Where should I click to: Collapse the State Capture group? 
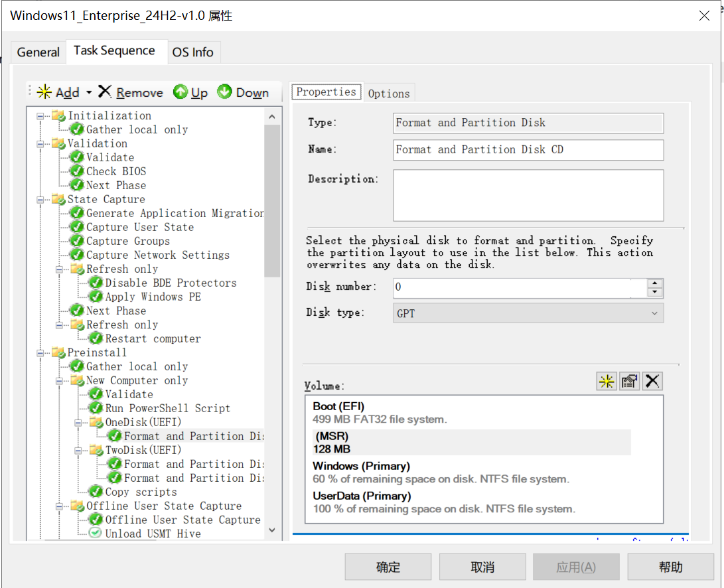pos(40,199)
